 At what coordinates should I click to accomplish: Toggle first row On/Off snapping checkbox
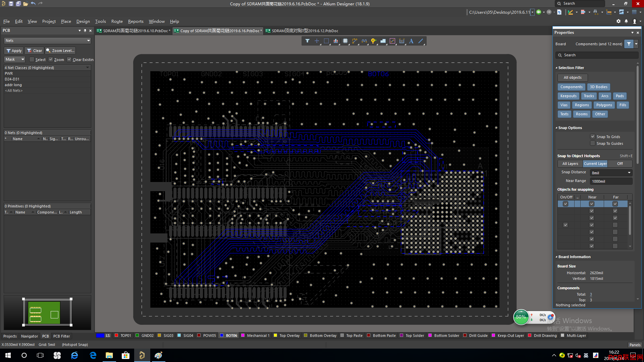click(x=566, y=204)
